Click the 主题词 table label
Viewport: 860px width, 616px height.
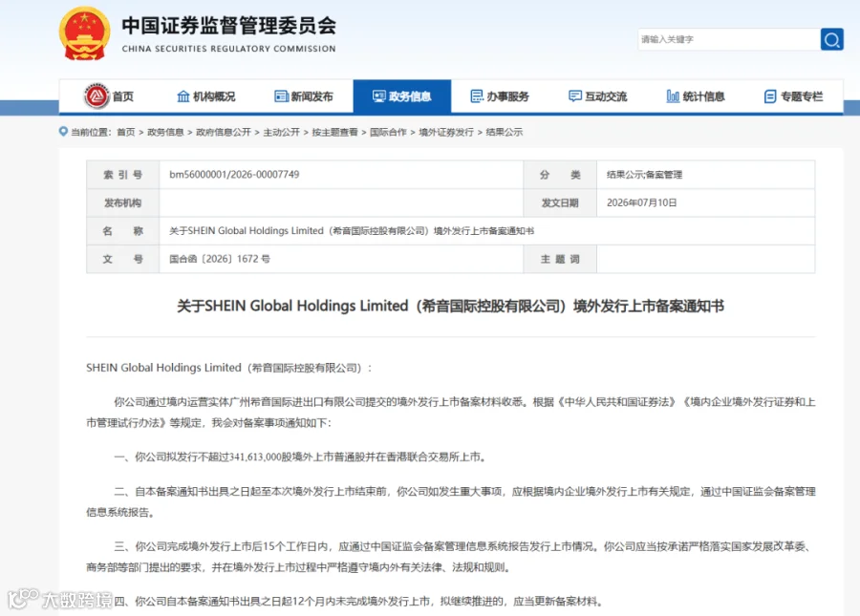(x=560, y=259)
